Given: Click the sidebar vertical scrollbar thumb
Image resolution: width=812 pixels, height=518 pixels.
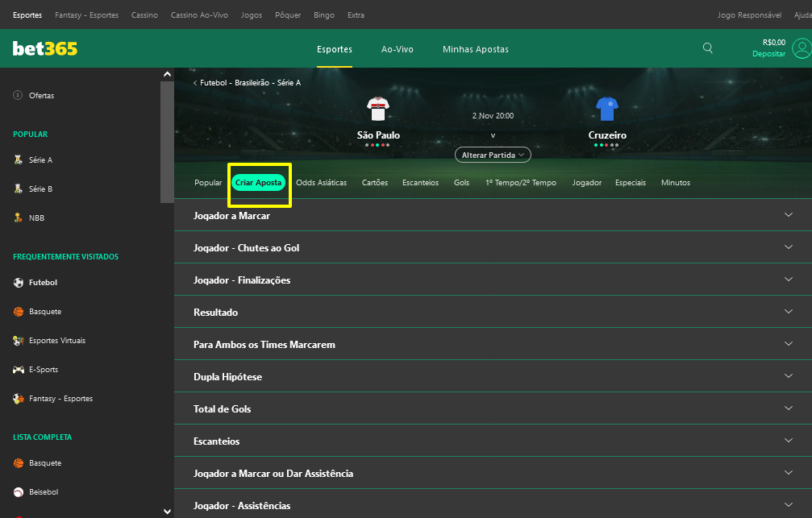Looking at the screenshot, I should (x=167, y=142).
